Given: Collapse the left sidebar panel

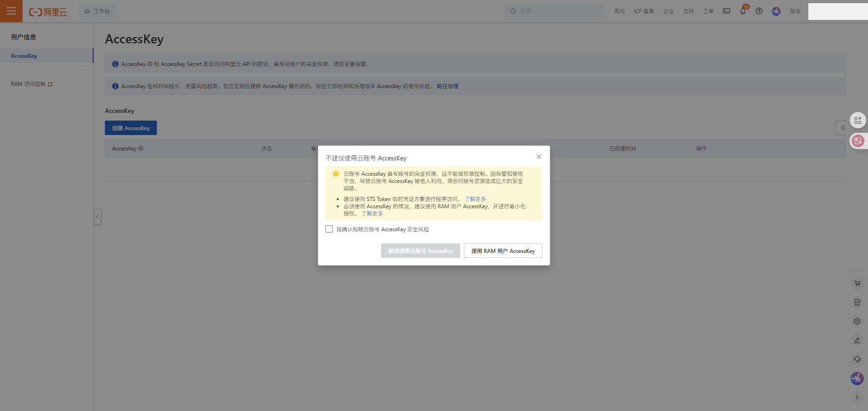Looking at the screenshot, I should point(97,217).
